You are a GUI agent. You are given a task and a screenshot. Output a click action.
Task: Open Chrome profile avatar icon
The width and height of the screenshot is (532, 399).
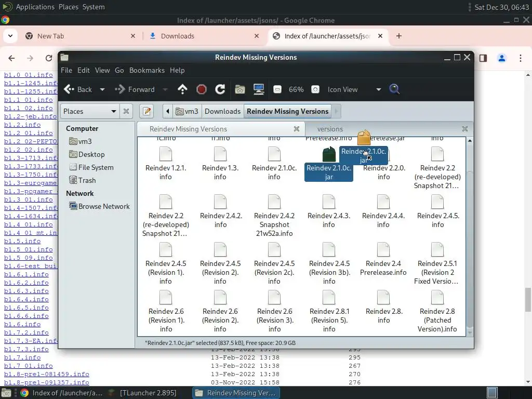click(x=502, y=58)
